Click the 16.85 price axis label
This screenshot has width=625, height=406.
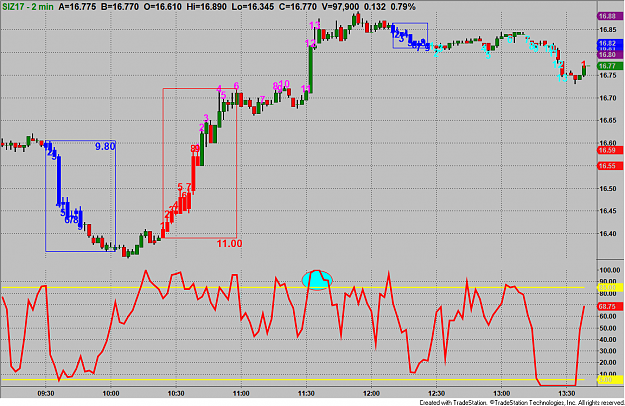tap(607, 29)
